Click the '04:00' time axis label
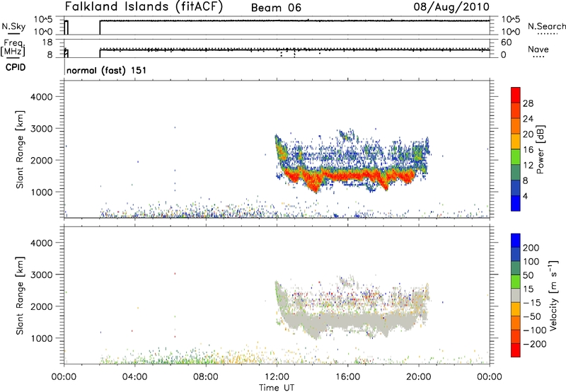This screenshot has height=392, width=566. (135, 377)
